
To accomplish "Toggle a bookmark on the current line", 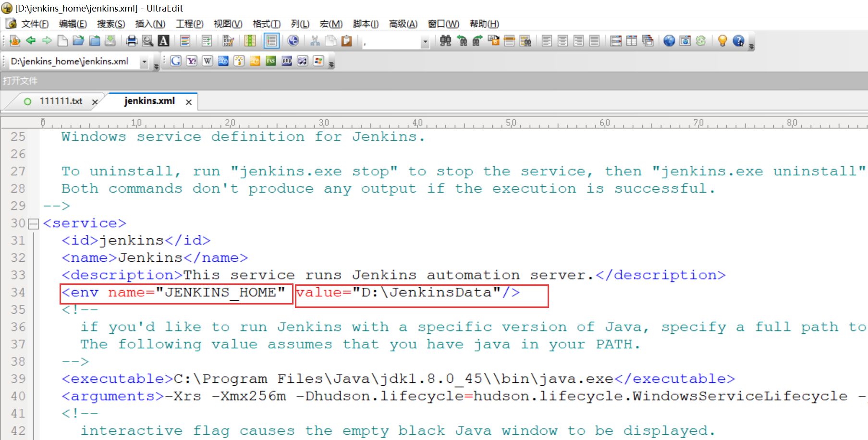I will 493,41.
